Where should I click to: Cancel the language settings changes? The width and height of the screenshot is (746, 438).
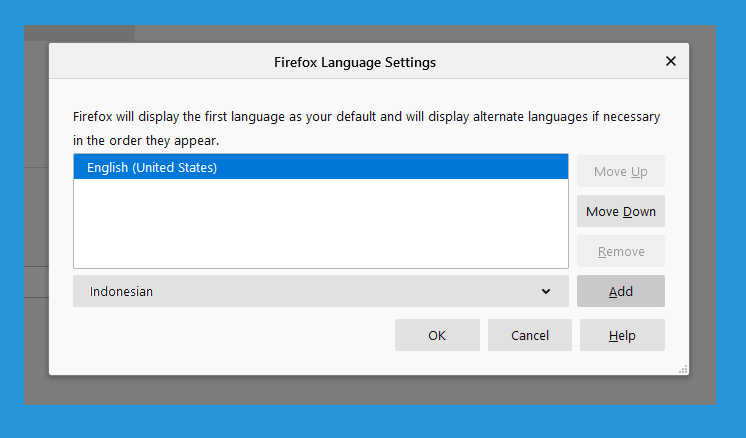tap(530, 335)
